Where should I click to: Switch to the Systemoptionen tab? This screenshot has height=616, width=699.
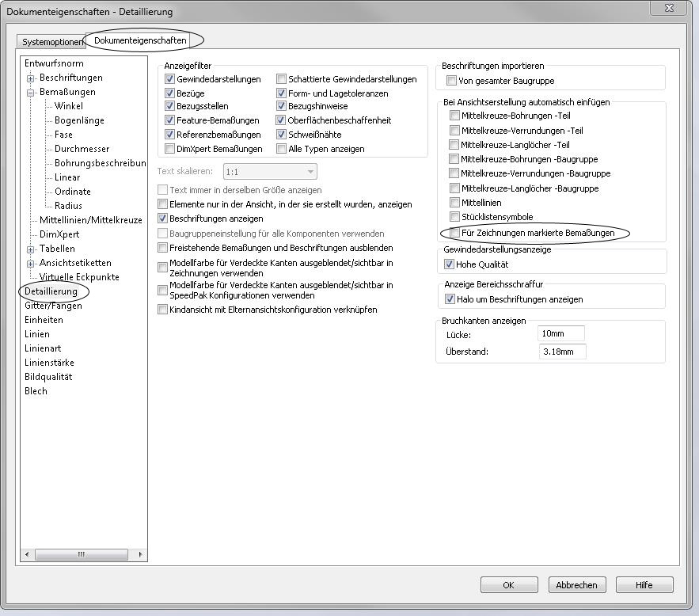(x=51, y=42)
